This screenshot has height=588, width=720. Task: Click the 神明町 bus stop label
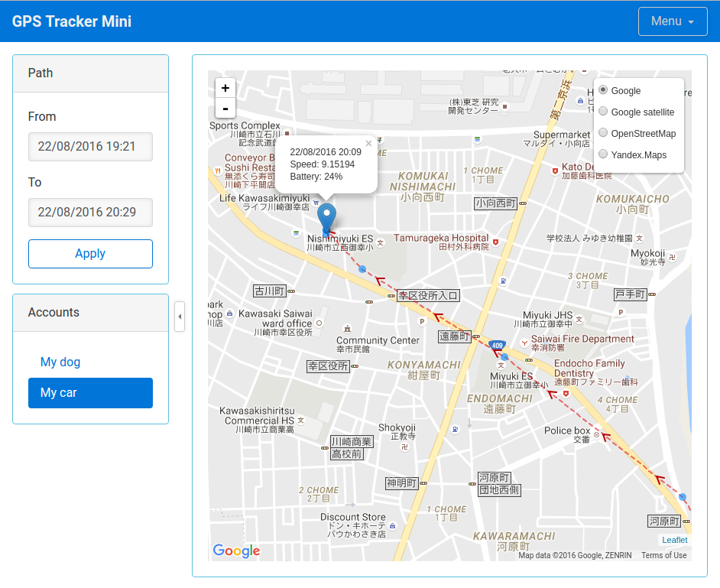click(x=402, y=483)
